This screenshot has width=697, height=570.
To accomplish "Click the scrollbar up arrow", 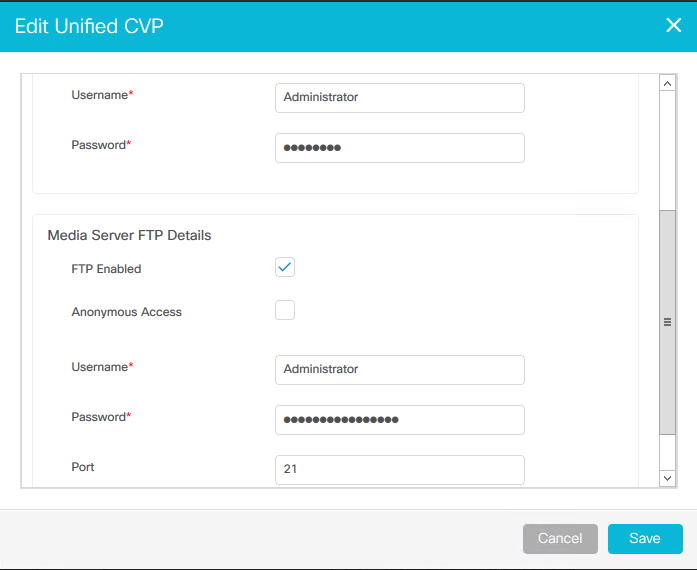I will pos(667,83).
